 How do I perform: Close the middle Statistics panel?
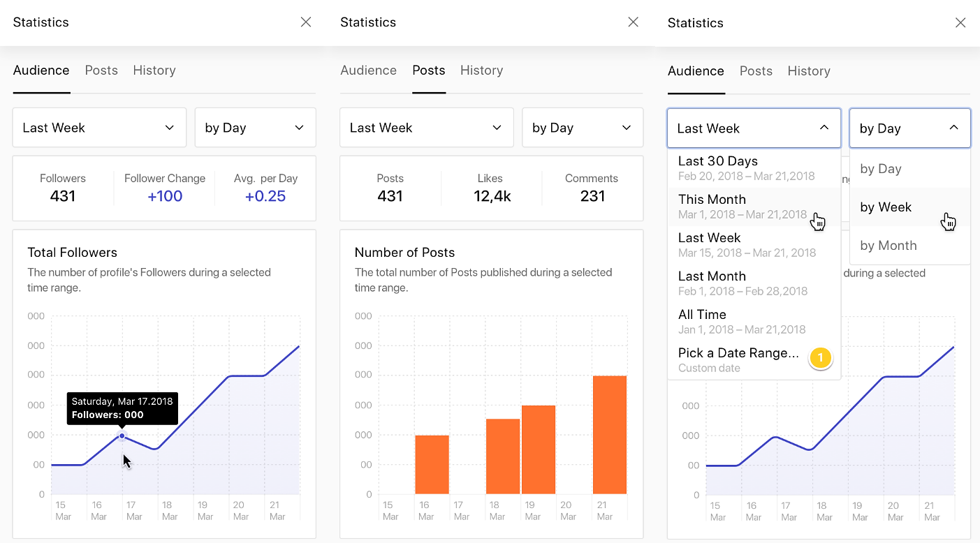(634, 22)
